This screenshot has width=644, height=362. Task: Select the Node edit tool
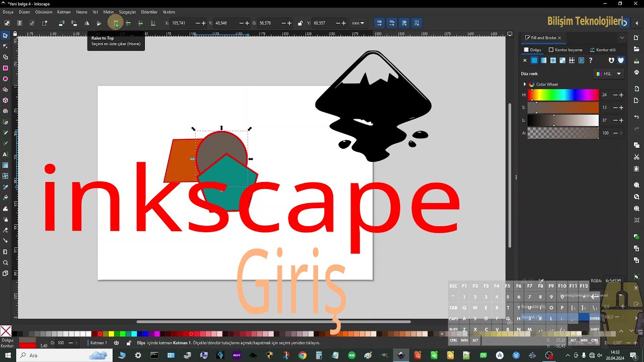[6, 46]
